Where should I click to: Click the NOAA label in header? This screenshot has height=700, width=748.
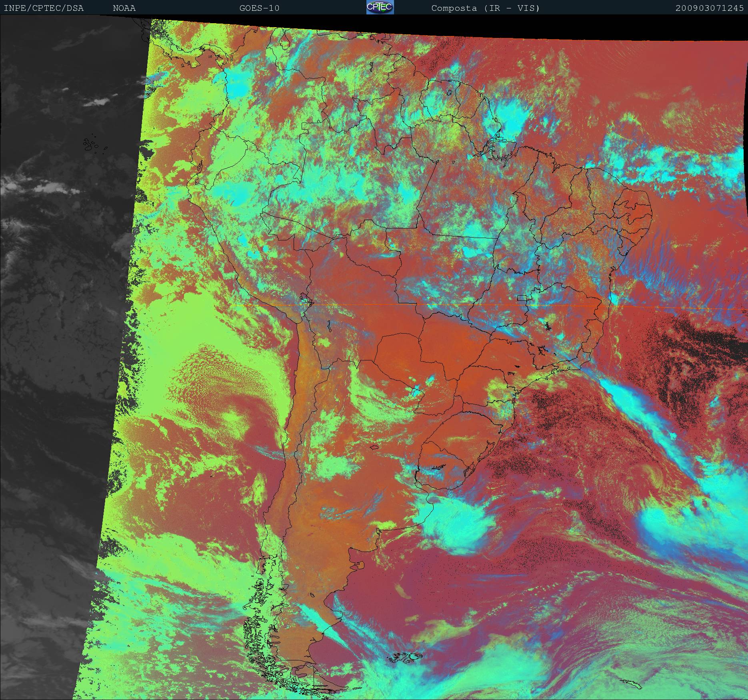(x=124, y=8)
